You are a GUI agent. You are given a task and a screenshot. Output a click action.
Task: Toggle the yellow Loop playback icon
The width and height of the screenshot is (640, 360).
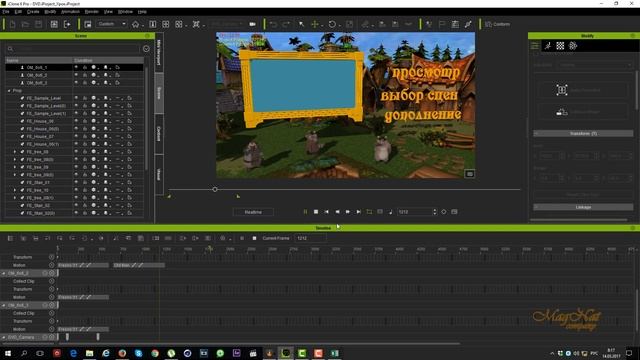pyautogui.click(x=369, y=212)
